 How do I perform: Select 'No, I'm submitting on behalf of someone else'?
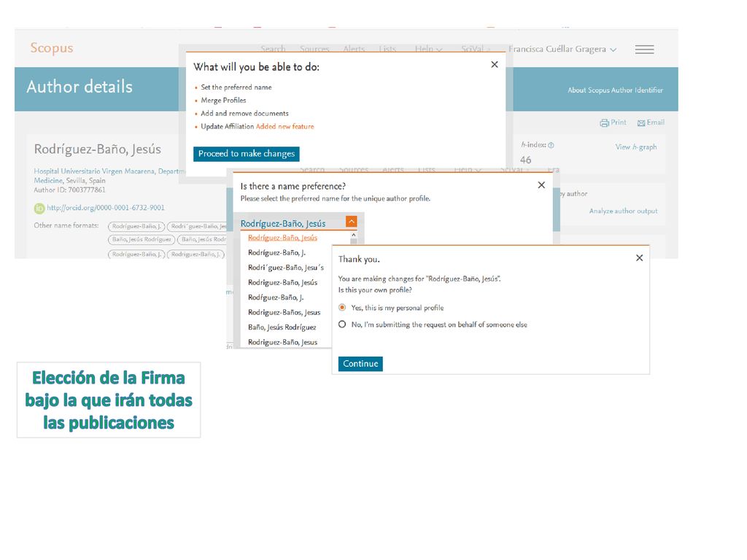342,324
